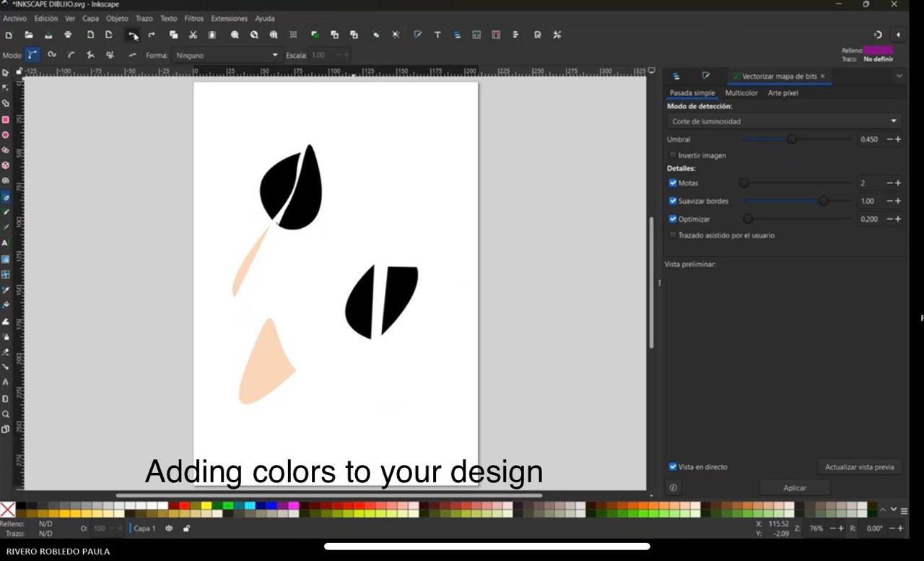Click the Cut scissors icon
This screenshot has height=561, width=924.
pyautogui.click(x=193, y=35)
